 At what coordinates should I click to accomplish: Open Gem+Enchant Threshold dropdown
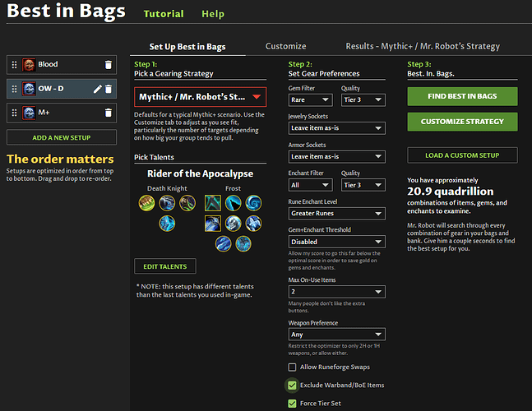(x=336, y=242)
